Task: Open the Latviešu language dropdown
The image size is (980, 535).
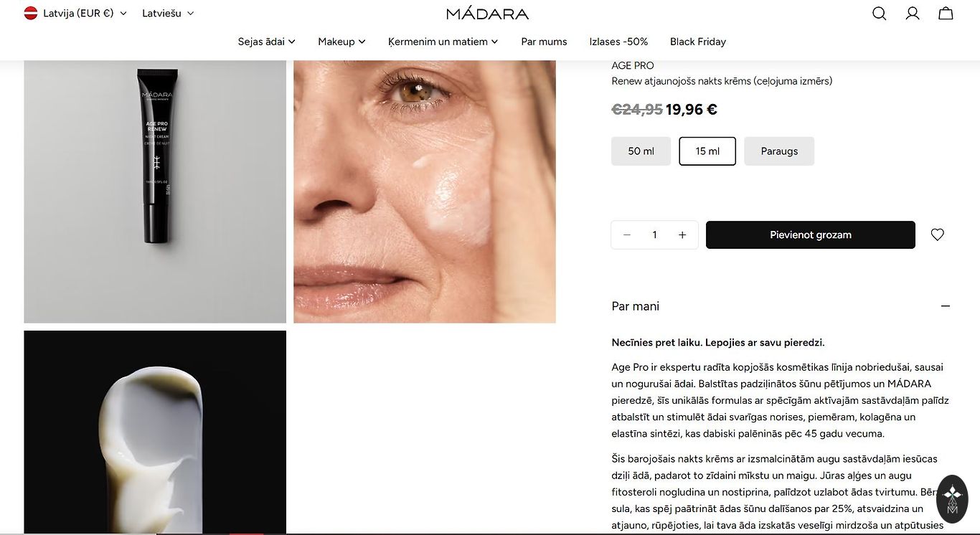Action: 168,13
